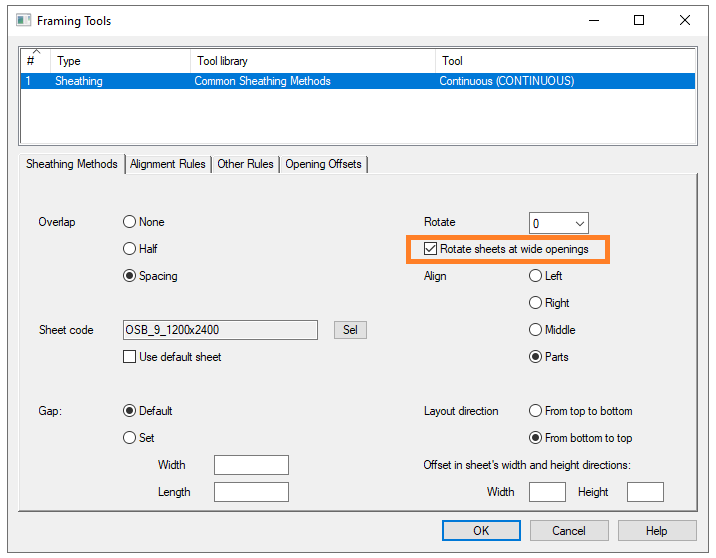716x558 pixels.
Task: Switch to Alignment Rules tab
Action: (x=167, y=164)
